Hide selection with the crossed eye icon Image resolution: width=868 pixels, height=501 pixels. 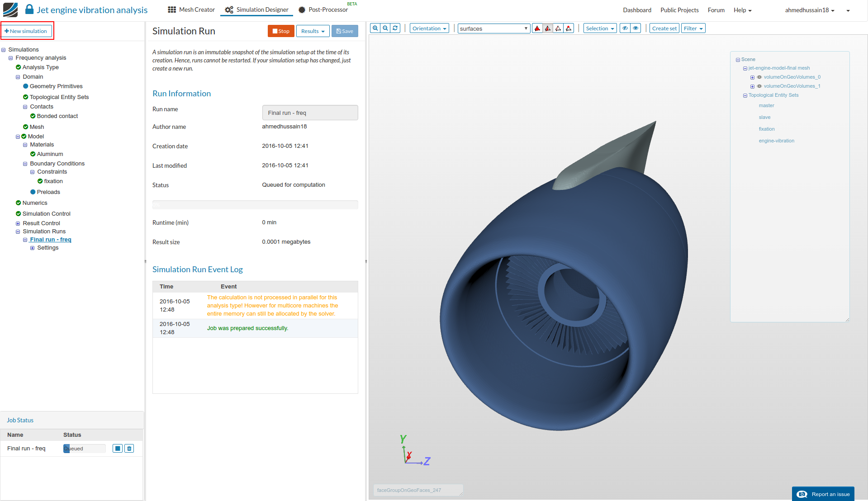(625, 28)
